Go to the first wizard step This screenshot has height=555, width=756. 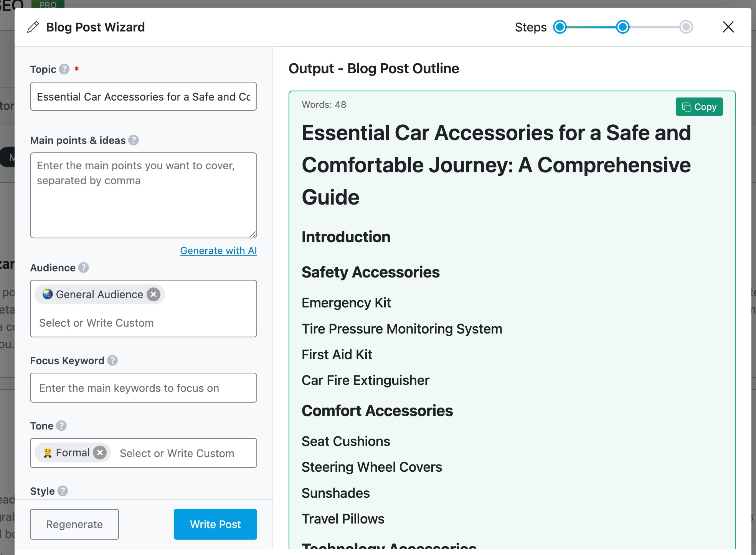[x=560, y=27]
